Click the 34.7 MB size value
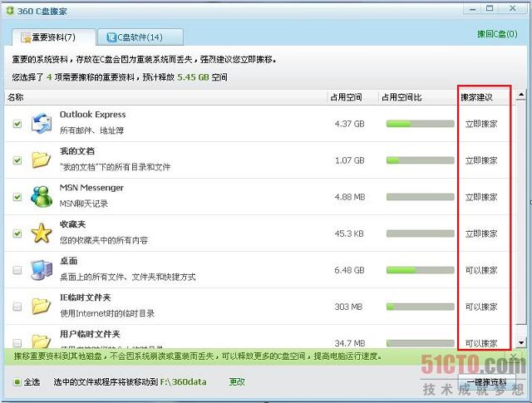532x403 pixels. click(350, 343)
